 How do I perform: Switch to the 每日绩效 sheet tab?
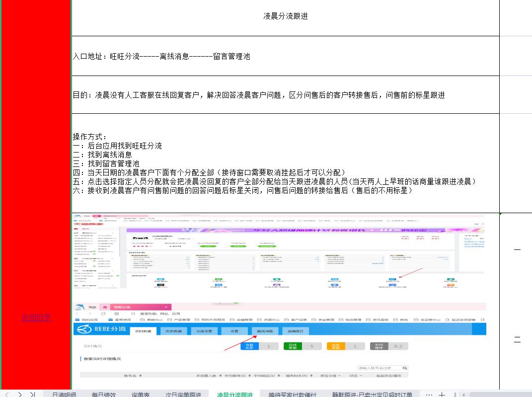tap(103, 393)
